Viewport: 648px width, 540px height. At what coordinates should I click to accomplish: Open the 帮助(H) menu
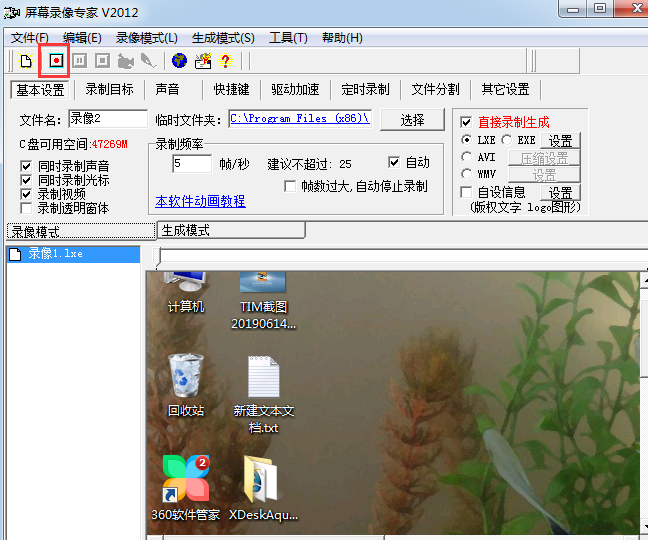(342, 38)
